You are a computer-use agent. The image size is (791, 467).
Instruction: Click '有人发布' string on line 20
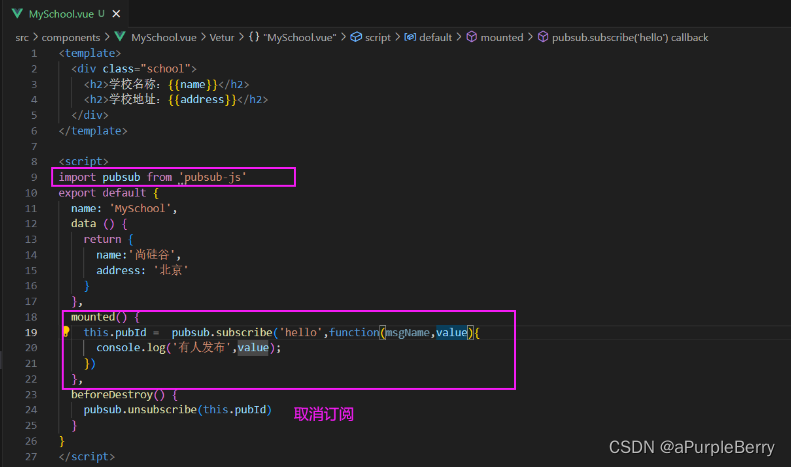coord(202,347)
